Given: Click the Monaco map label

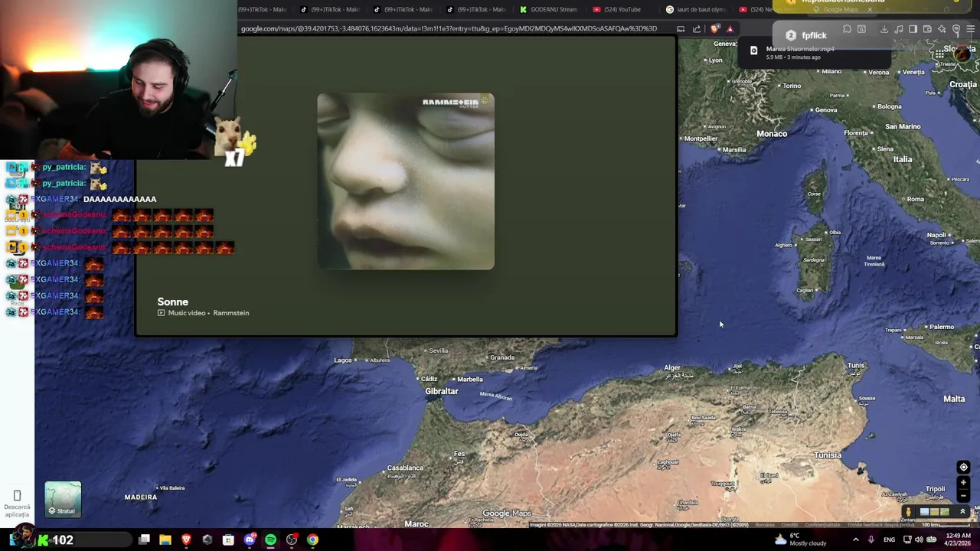Looking at the screenshot, I should pyautogui.click(x=772, y=134).
